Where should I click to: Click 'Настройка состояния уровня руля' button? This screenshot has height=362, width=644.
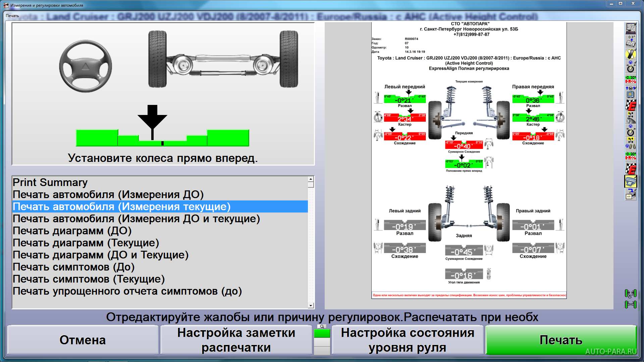pyautogui.click(x=408, y=340)
